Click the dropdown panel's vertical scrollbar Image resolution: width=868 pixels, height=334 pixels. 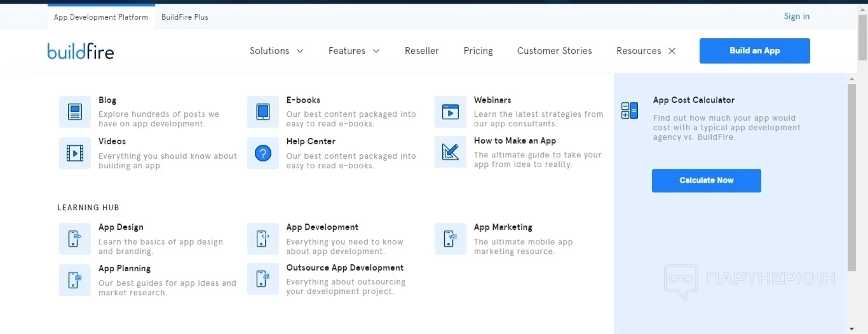click(851, 178)
